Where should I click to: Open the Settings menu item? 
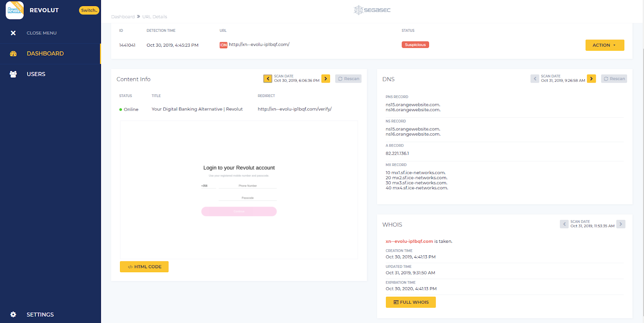point(40,315)
